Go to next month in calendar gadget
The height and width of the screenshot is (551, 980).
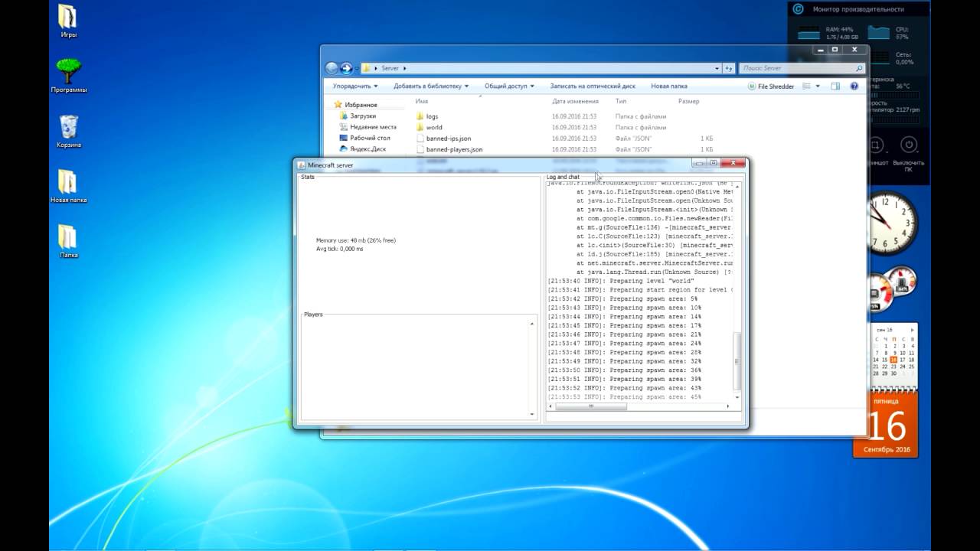point(912,330)
